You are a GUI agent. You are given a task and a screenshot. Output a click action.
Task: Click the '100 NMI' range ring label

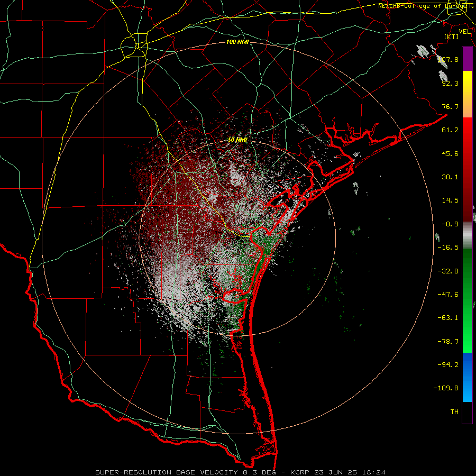point(237,42)
